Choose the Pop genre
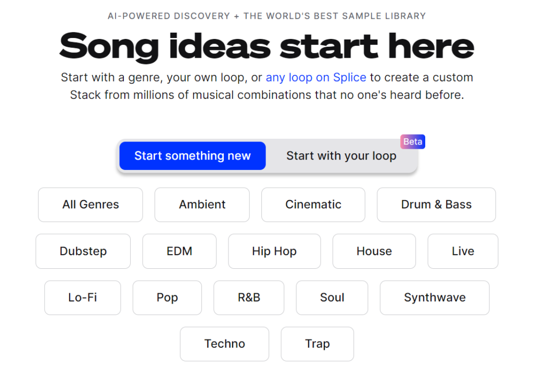The image size is (533, 392). 167,298
